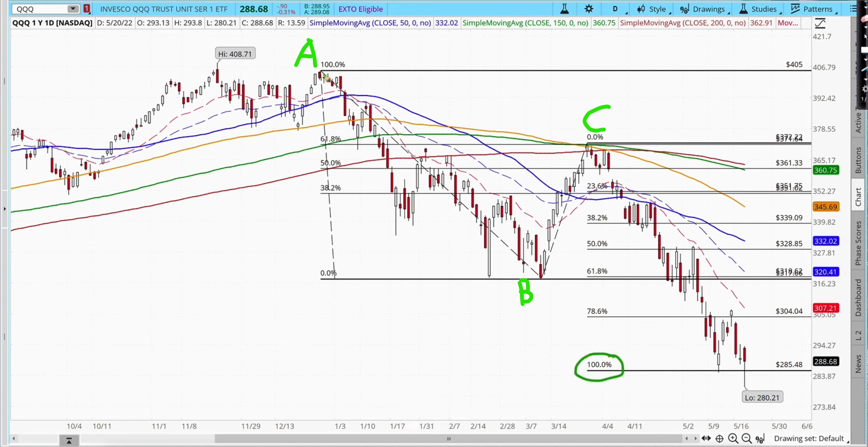The width and height of the screenshot is (868, 447).
Task: Click the horizontal time scrollbar thumb
Action: point(449,439)
